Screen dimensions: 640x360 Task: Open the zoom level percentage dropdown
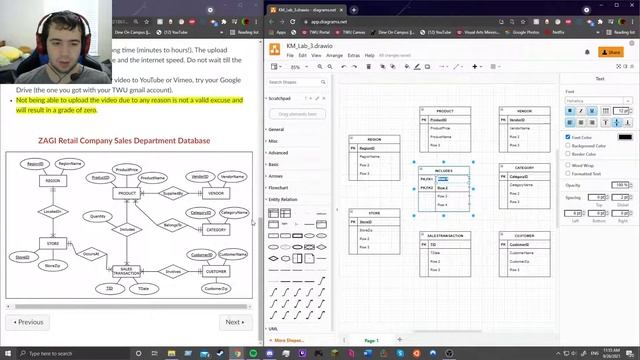[299, 67]
